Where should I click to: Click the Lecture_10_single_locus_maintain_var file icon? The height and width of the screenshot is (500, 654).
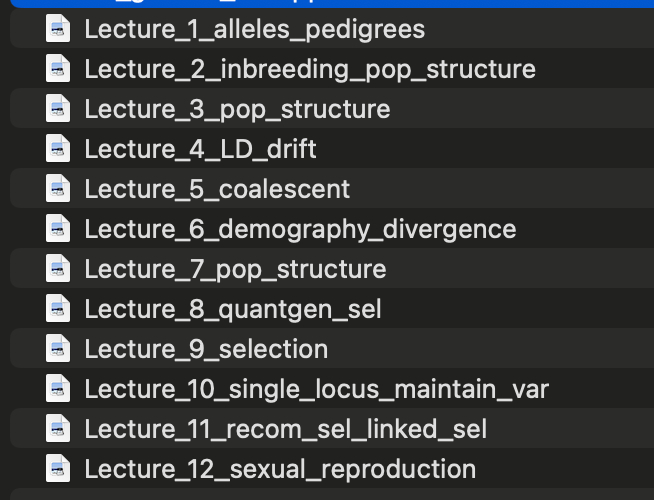pos(59,389)
